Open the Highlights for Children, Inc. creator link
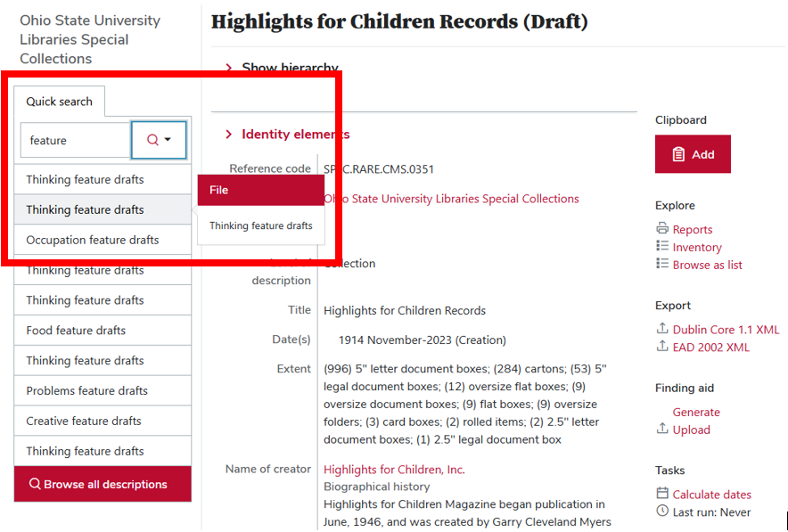788x532 pixels. [394, 470]
